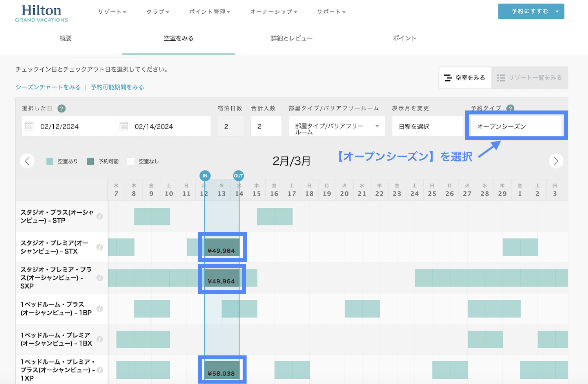Switch to the ポイント tab
This screenshot has height=384, width=588.
tap(405, 38)
